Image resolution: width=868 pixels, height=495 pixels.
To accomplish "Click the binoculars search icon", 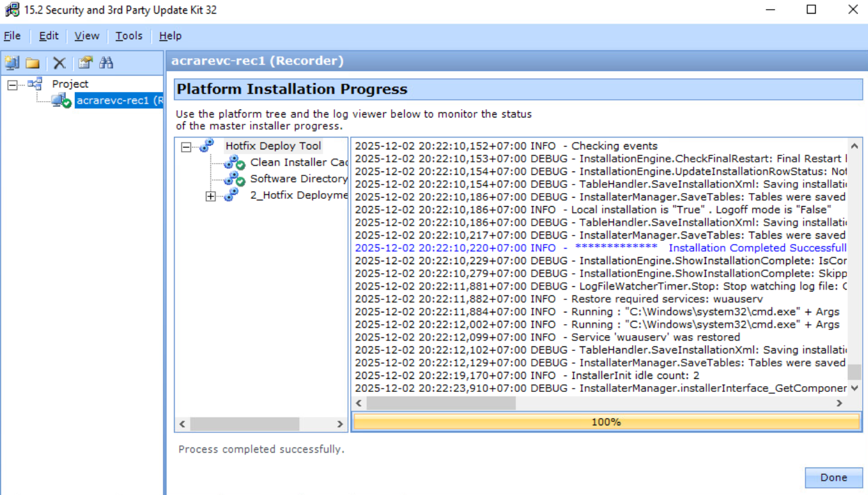I will pos(106,63).
